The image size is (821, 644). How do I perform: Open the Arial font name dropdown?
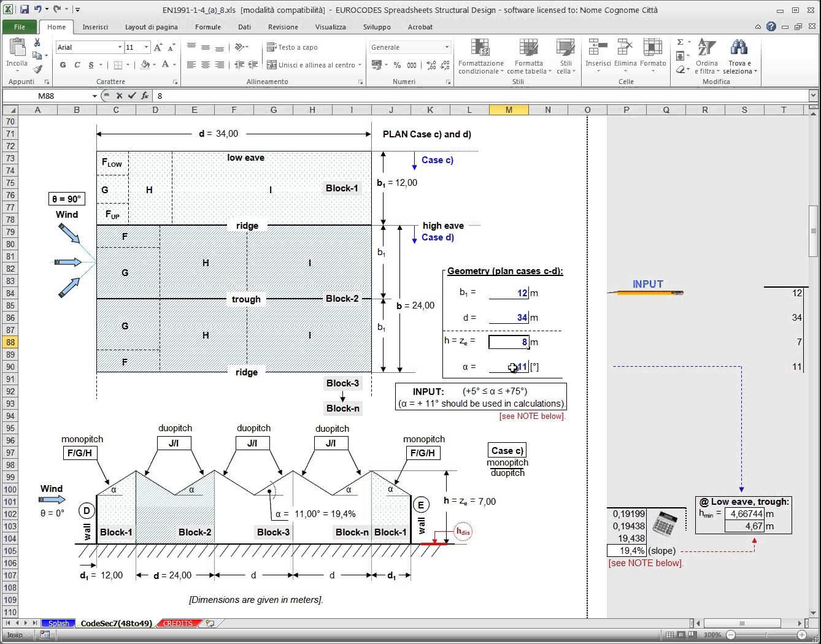120,47
